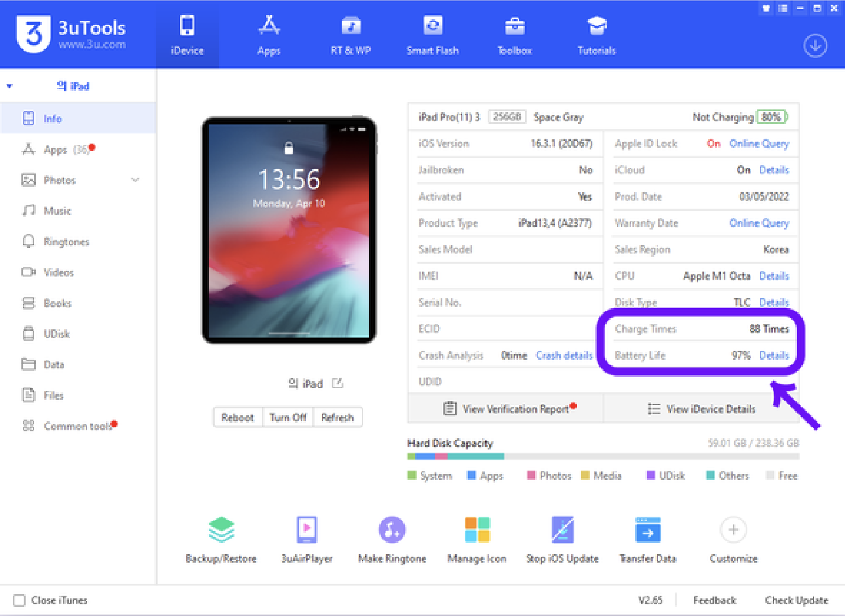
Task: Click View iDevice Details
Action: tap(701, 408)
